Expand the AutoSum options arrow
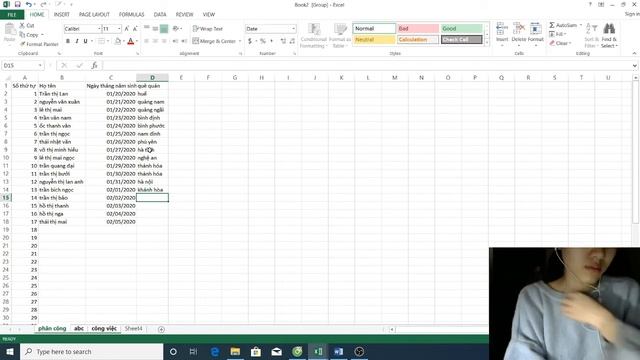The width and height of the screenshot is (640, 360). (x=581, y=25)
